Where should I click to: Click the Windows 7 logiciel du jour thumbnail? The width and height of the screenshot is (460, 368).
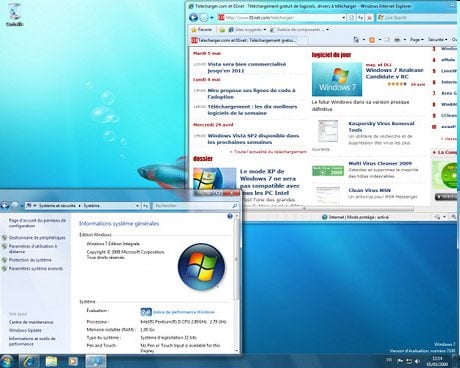pos(337,79)
